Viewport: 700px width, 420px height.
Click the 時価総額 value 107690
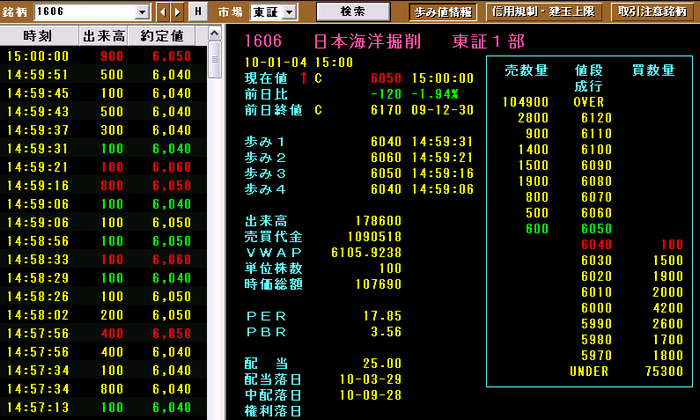click(378, 284)
